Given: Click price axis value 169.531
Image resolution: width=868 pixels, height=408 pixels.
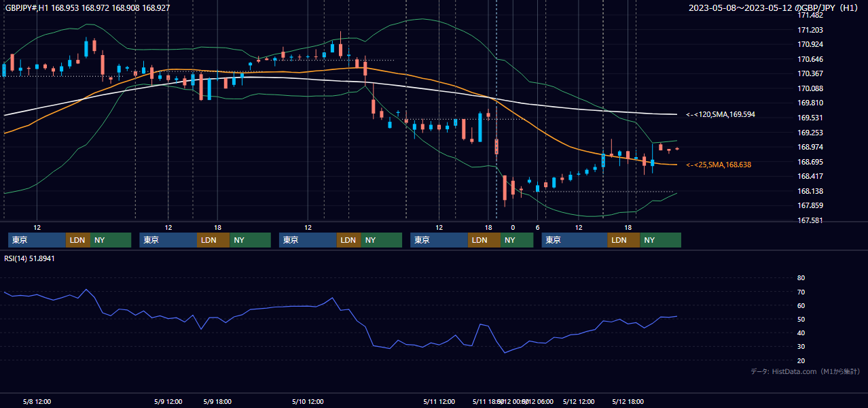Looking at the screenshot, I should tap(810, 118).
